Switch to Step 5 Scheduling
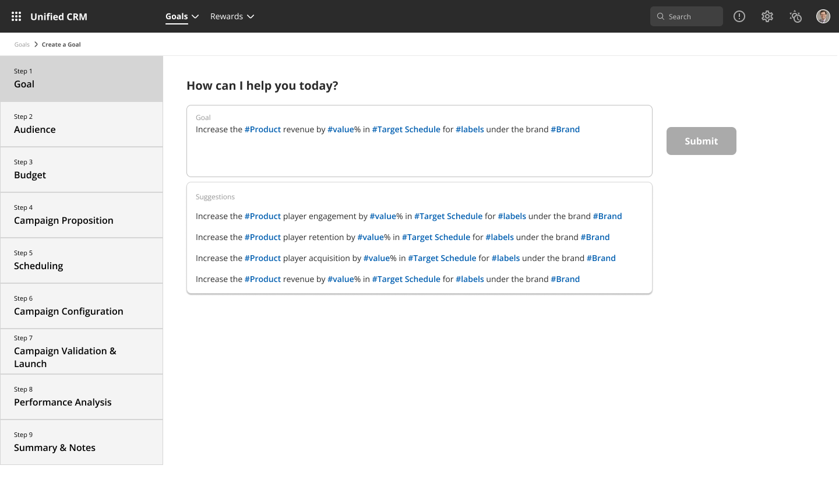Image resolution: width=839 pixels, height=504 pixels. tap(82, 260)
